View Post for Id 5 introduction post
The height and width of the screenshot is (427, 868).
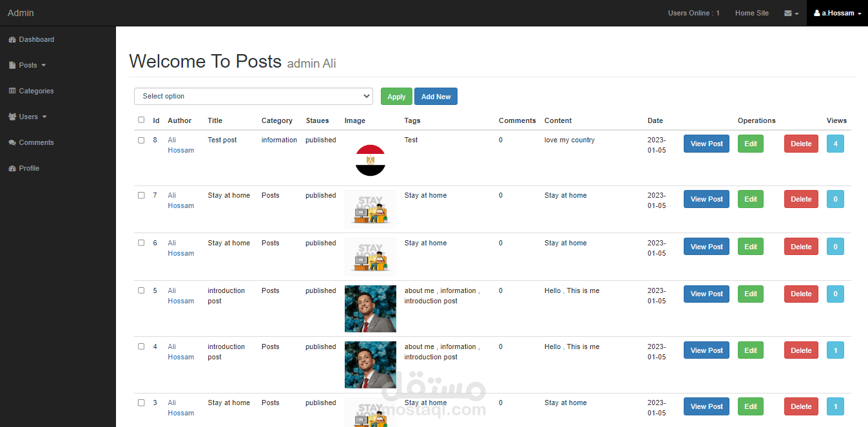pyautogui.click(x=706, y=294)
